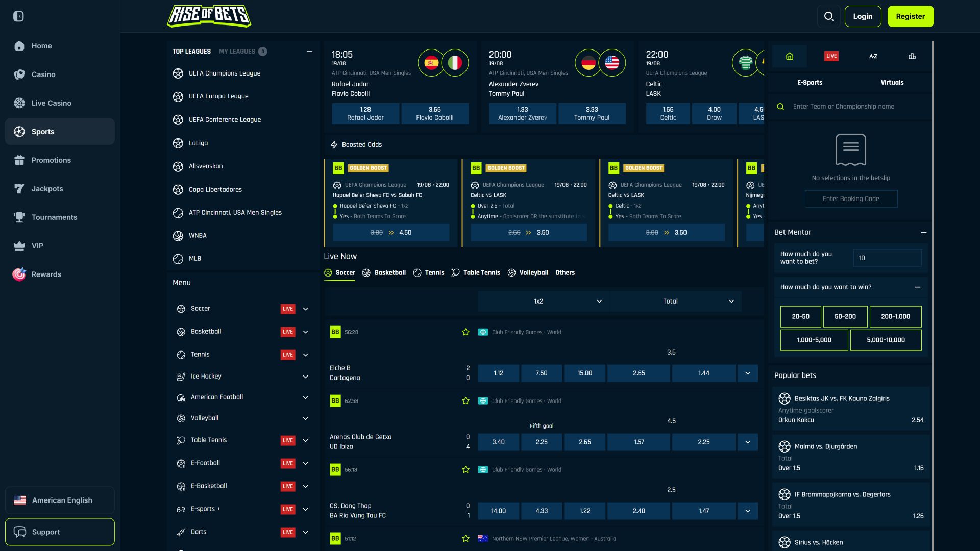Click the bet amount field showing 10
The width and height of the screenshot is (980, 551).
[888, 258]
